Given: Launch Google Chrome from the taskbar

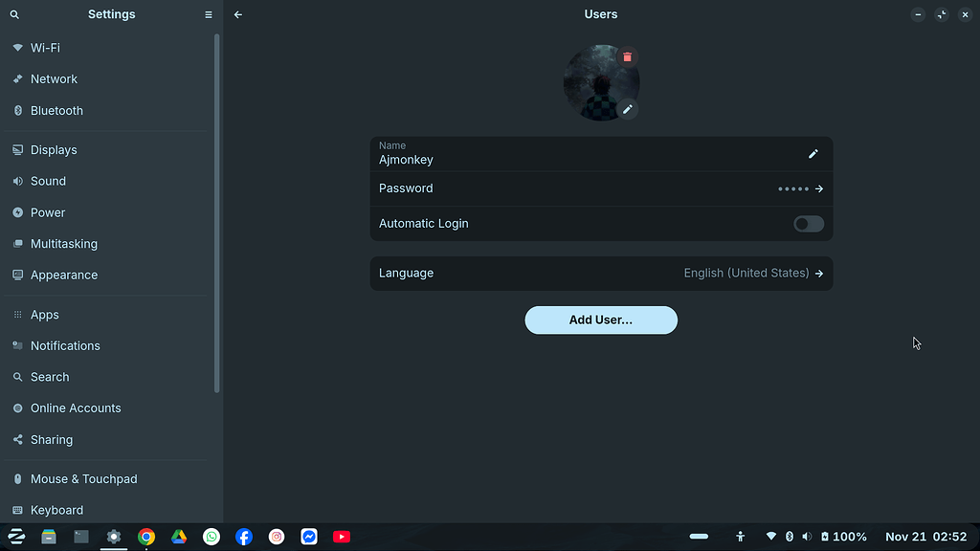Looking at the screenshot, I should (x=146, y=537).
